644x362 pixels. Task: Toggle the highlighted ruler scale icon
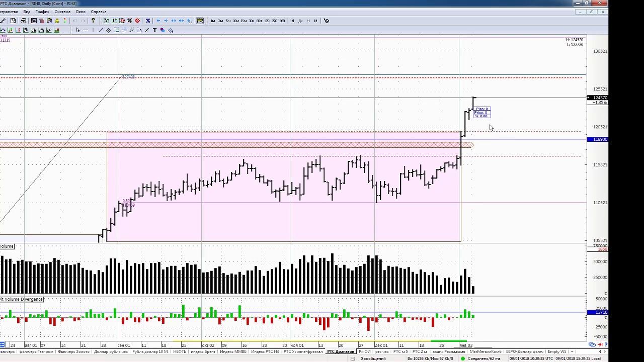pyautogui.click(x=200, y=21)
